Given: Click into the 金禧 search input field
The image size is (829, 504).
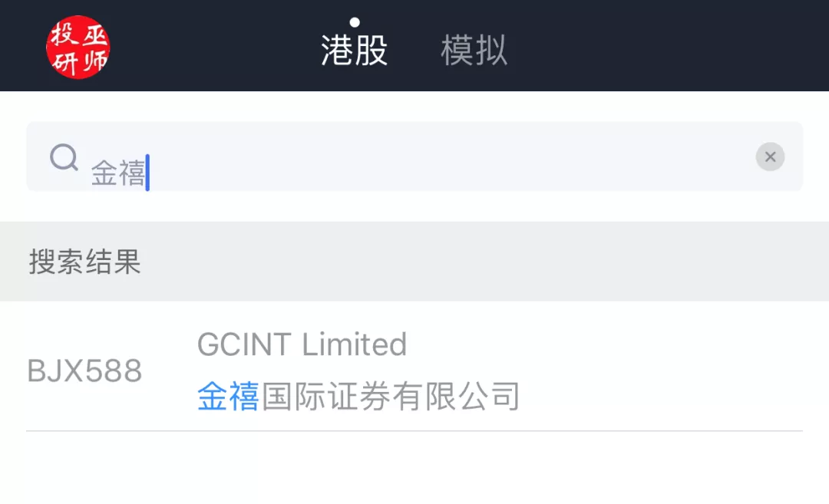Looking at the screenshot, I should (x=414, y=156).
